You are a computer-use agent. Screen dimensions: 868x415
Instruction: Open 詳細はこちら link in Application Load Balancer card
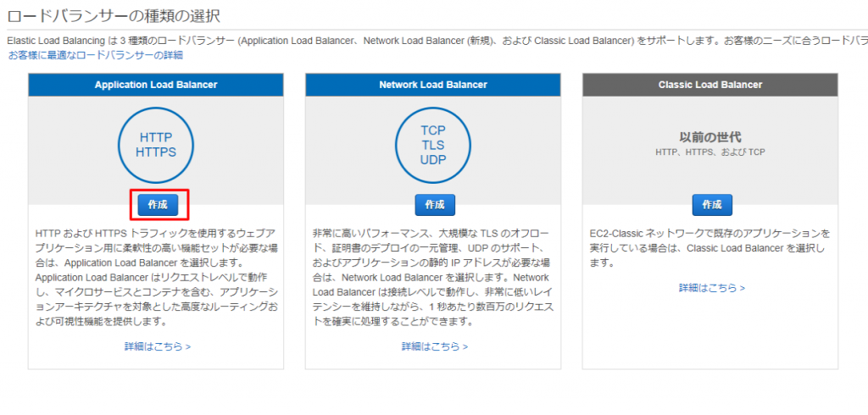pos(158,347)
